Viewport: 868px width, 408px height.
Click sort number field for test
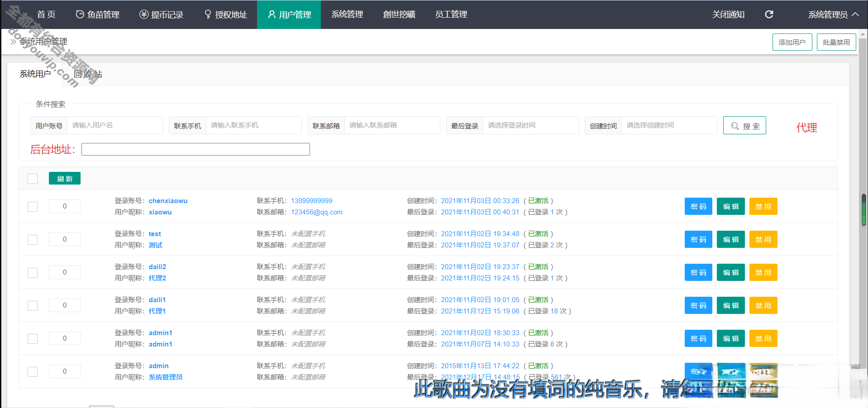click(65, 239)
